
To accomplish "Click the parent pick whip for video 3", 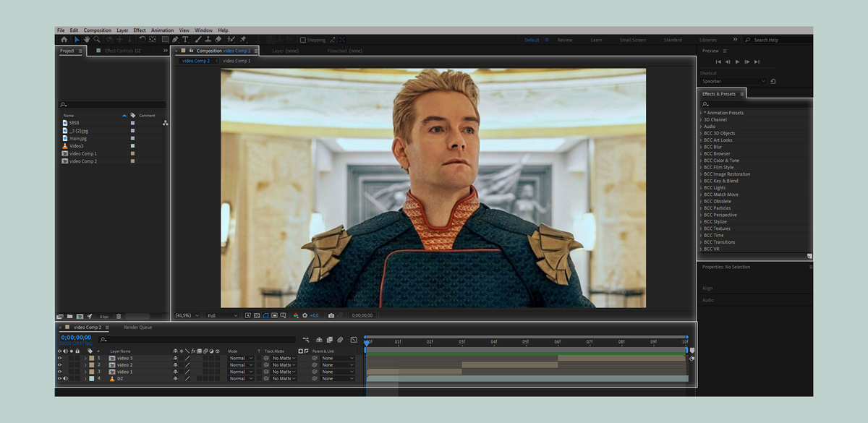I will click(315, 358).
